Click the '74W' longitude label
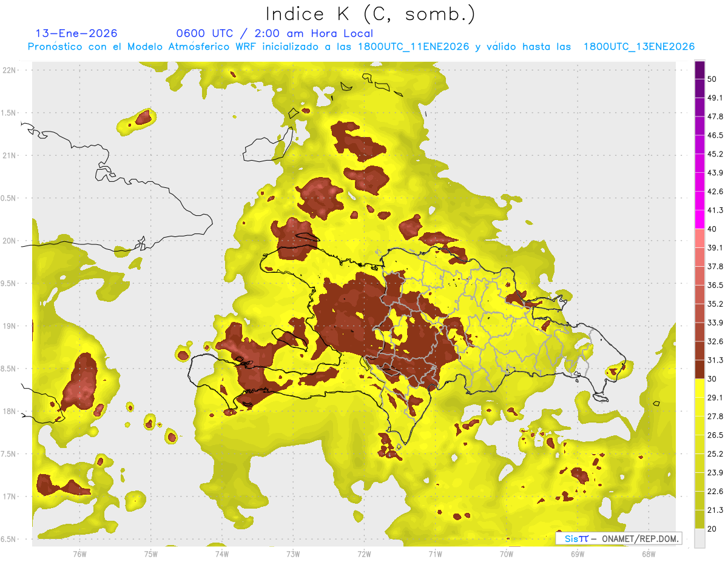 click(221, 554)
